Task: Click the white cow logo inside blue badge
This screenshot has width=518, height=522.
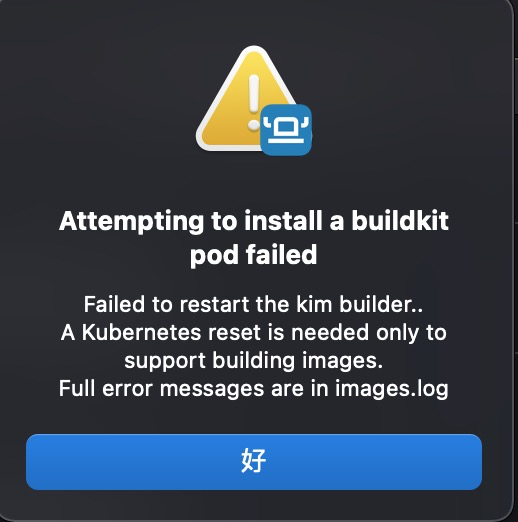Action: tap(286, 130)
